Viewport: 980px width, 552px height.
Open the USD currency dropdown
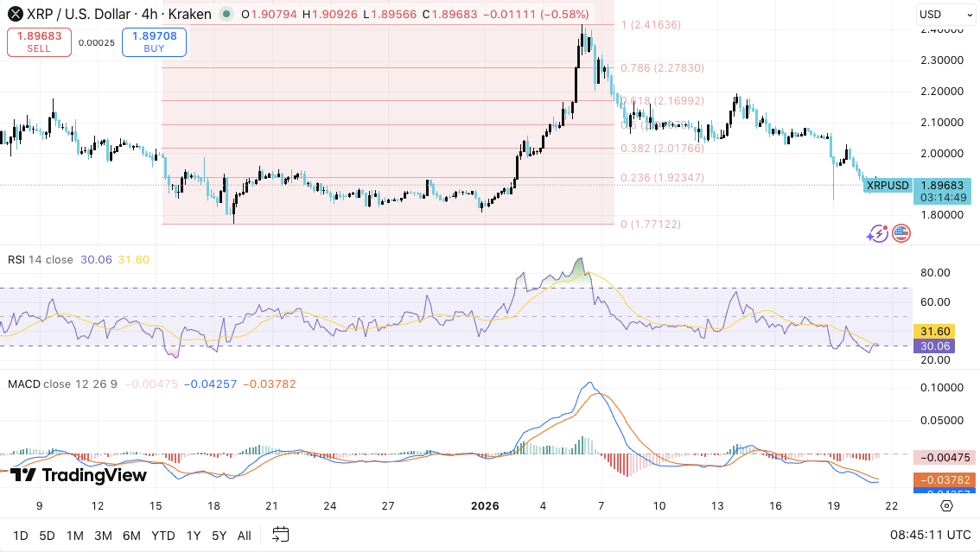click(945, 14)
